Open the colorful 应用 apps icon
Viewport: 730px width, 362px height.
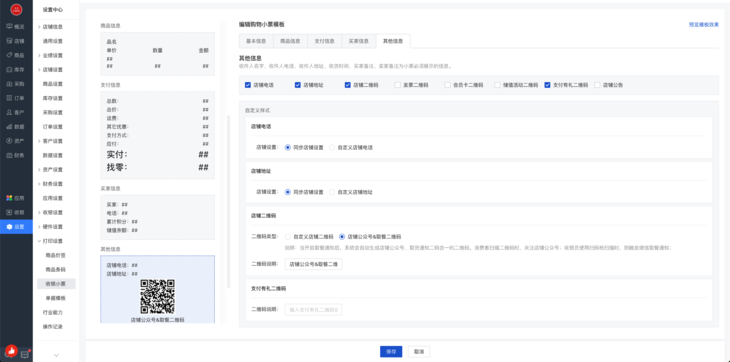coord(9,198)
